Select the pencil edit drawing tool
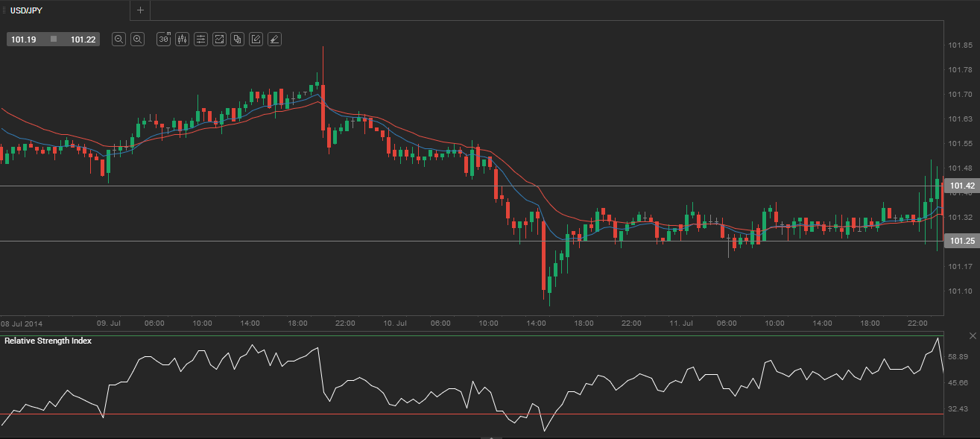The width and height of the screenshot is (980, 439). pos(256,40)
